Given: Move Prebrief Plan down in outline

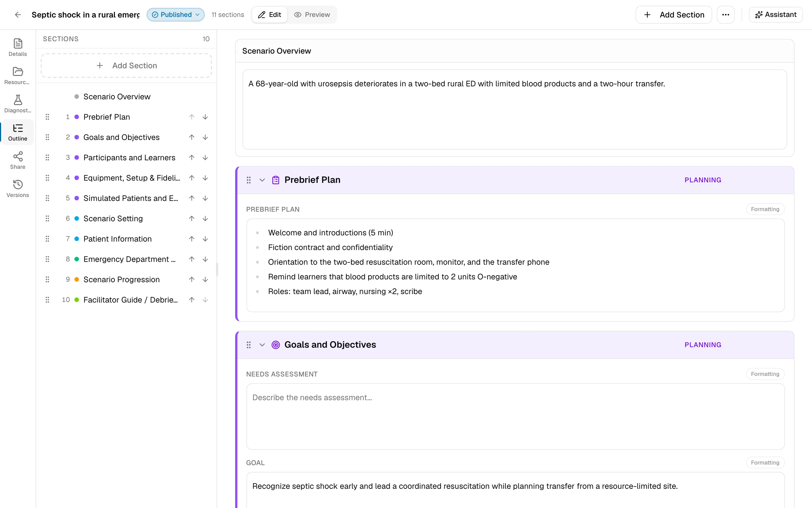Looking at the screenshot, I should (x=205, y=117).
